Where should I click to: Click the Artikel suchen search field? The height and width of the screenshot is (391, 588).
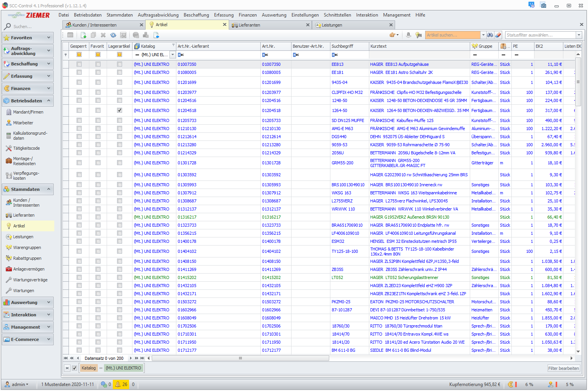(x=452, y=35)
